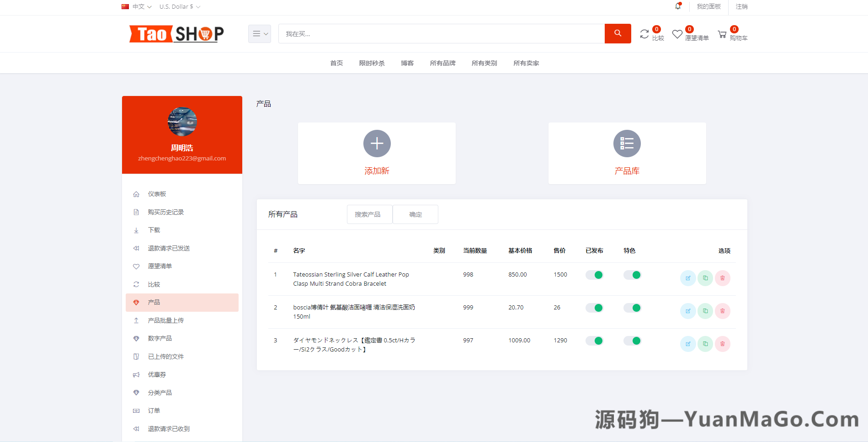The image size is (868, 442).
Task: Open the 产品库 product library icon
Action: pyautogui.click(x=627, y=143)
